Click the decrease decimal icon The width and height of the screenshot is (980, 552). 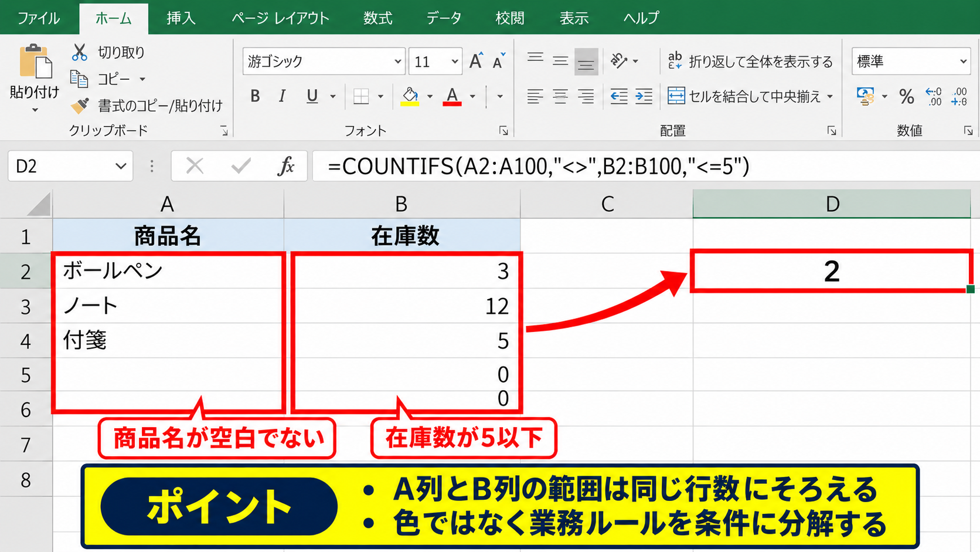tap(959, 96)
